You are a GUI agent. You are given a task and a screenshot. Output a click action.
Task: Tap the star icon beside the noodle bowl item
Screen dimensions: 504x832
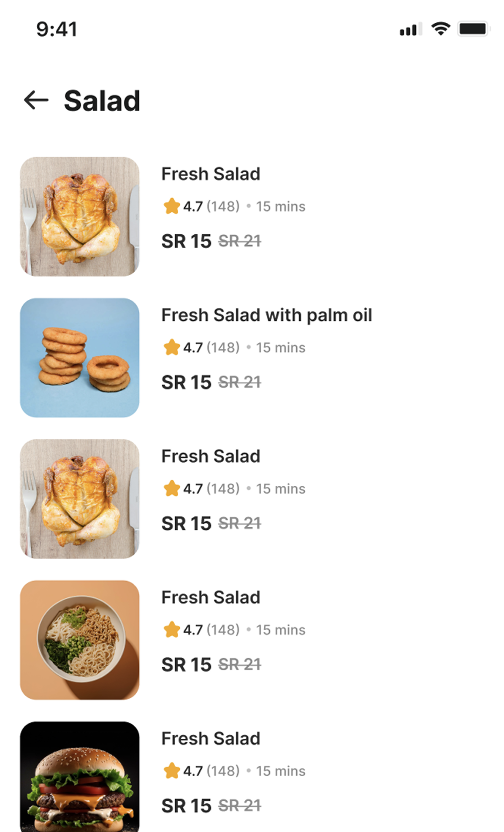(x=172, y=630)
